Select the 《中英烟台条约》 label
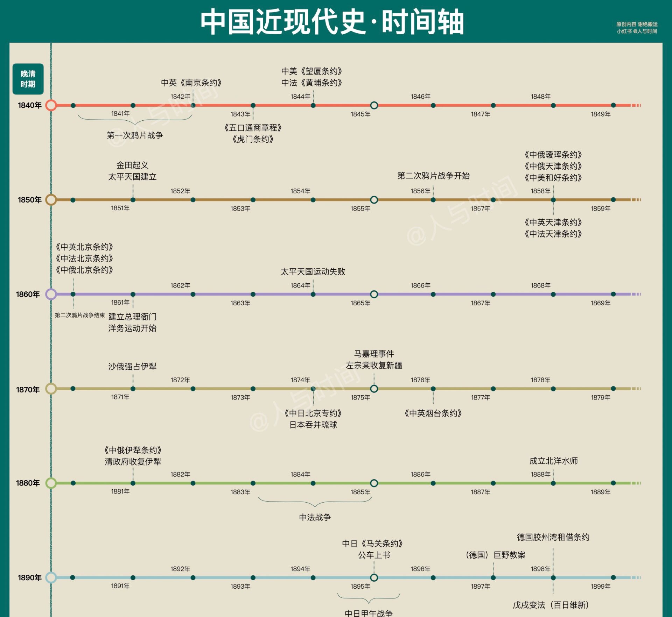The image size is (672, 617). coord(433,413)
